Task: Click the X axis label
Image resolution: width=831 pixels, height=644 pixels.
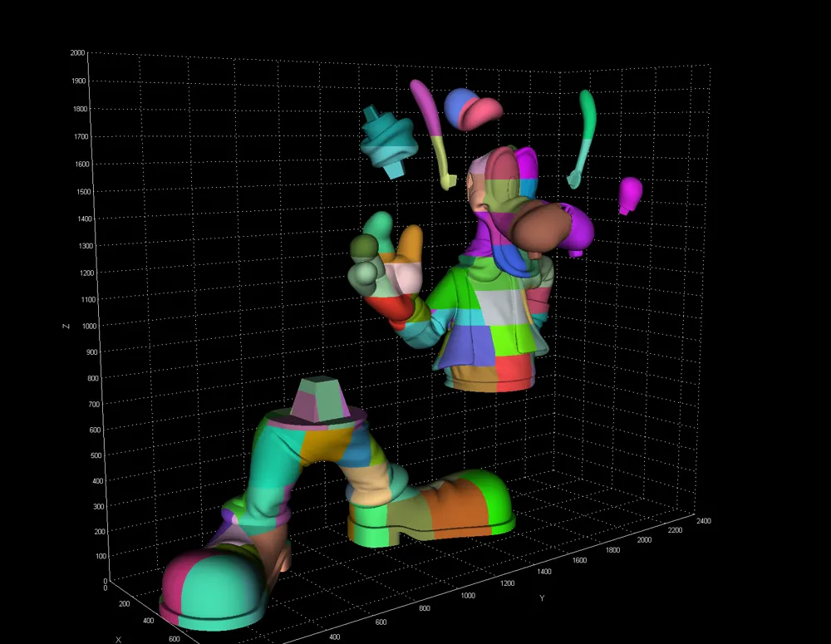Action: (x=119, y=639)
